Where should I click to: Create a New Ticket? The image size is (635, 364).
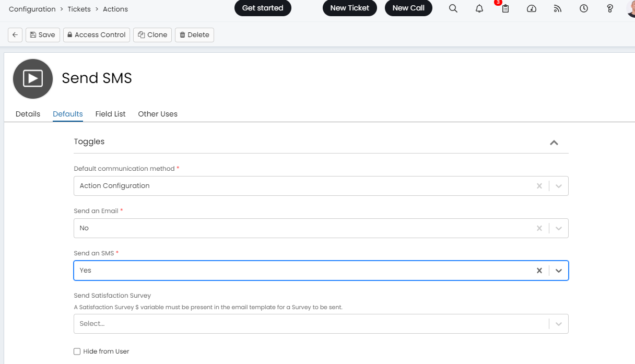(x=350, y=8)
